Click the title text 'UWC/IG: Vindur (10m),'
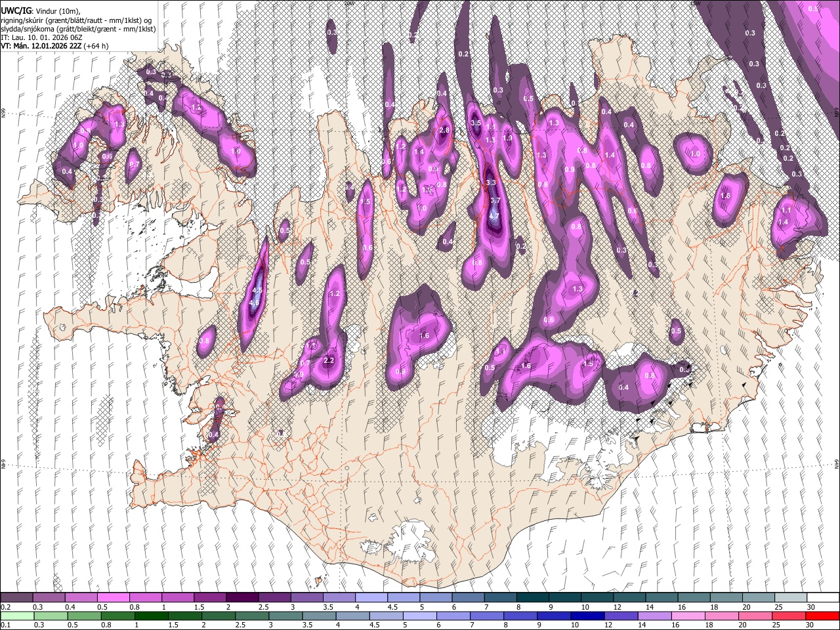Screen dimensions: 840x630 point(42,10)
